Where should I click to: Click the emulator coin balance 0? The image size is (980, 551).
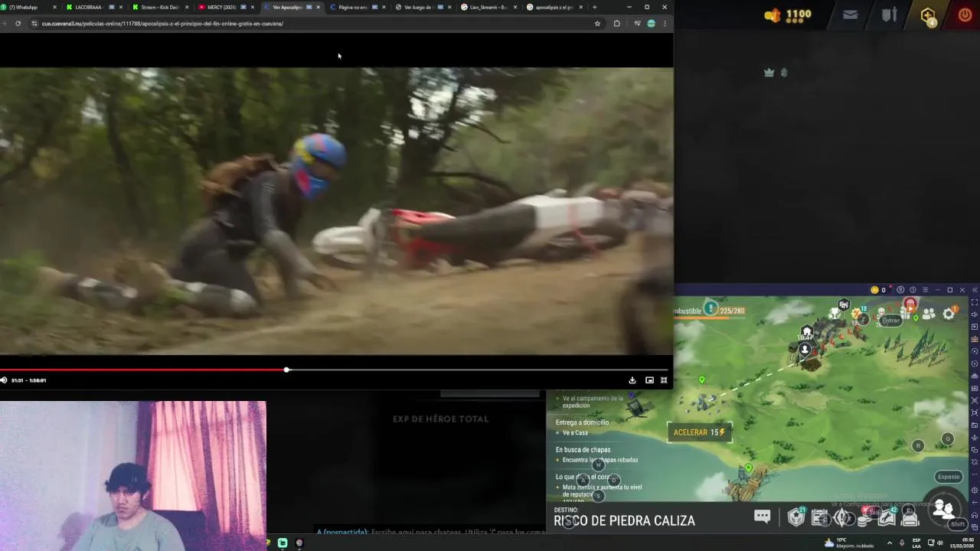(x=878, y=290)
